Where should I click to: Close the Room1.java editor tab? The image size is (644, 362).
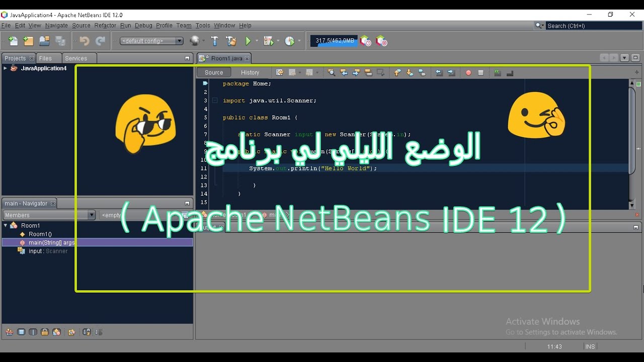247,59
